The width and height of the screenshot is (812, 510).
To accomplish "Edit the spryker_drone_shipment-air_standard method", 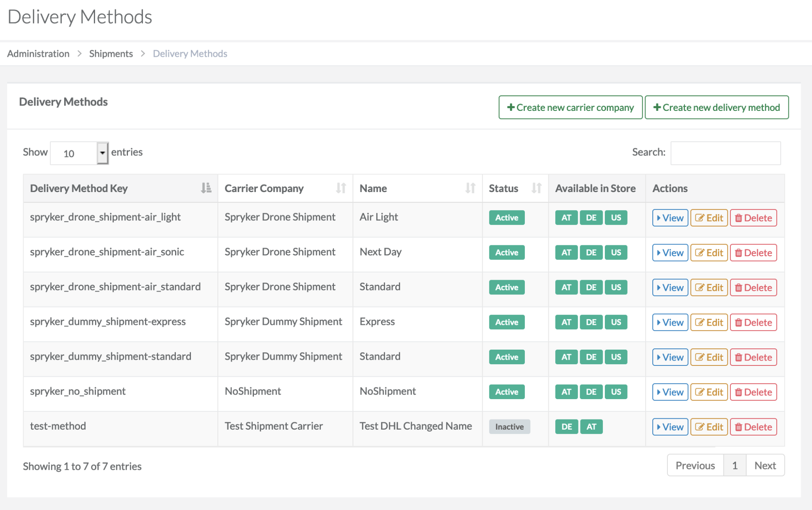I will click(x=709, y=287).
